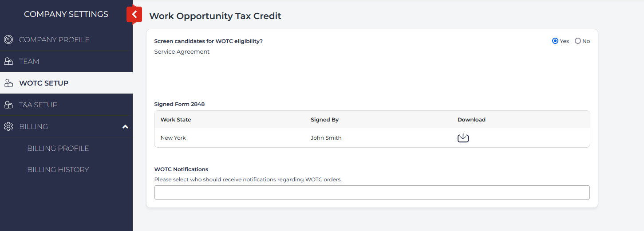
Task: Select Yes for WOTC eligibility screening
Action: (555, 41)
